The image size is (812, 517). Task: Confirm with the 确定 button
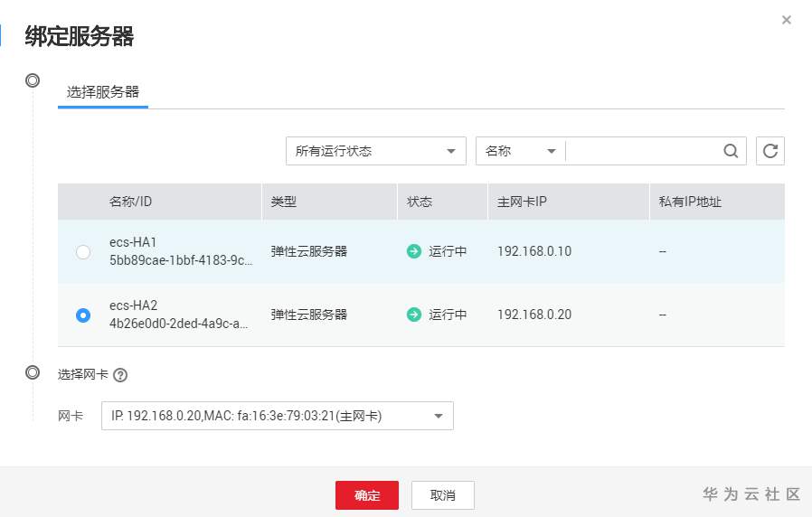367,495
